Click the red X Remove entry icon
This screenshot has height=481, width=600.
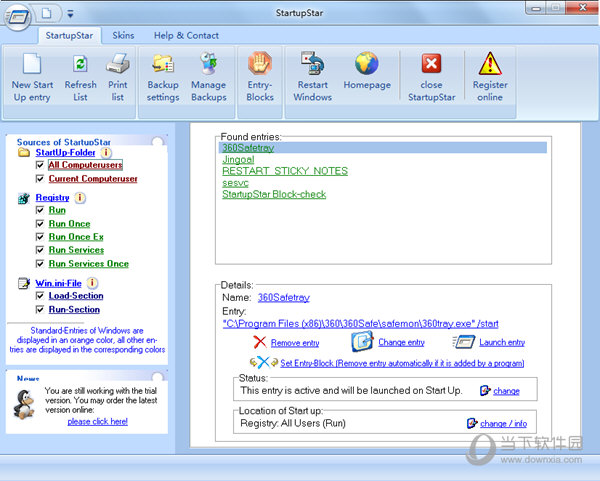pyautogui.click(x=259, y=342)
